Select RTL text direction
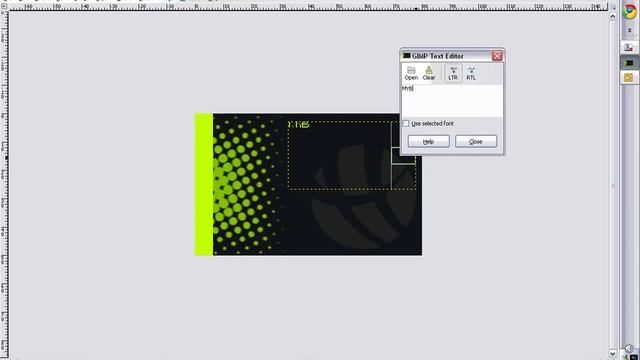Image resolution: width=640 pixels, height=360 pixels. (471, 73)
